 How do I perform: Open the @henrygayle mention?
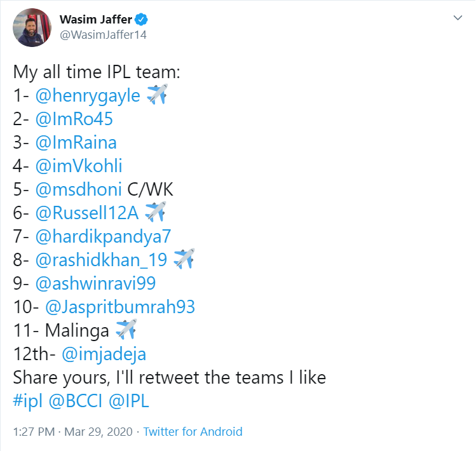point(88,95)
